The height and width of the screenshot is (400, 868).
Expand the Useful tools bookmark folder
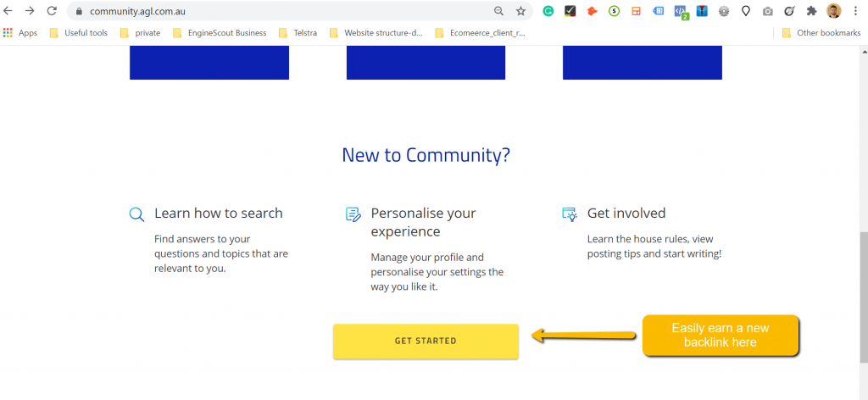tap(79, 33)
